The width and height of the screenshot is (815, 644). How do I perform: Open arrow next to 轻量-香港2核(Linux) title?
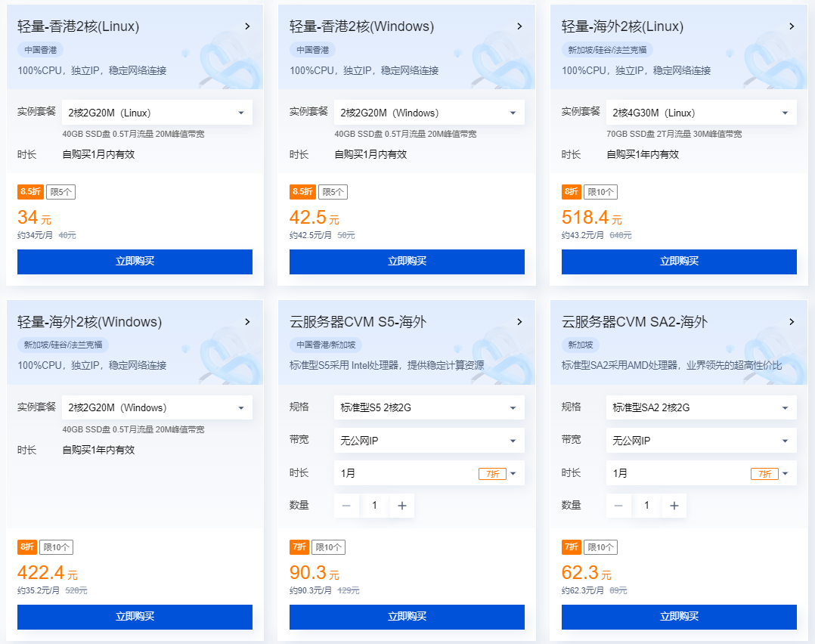point(247,26)
